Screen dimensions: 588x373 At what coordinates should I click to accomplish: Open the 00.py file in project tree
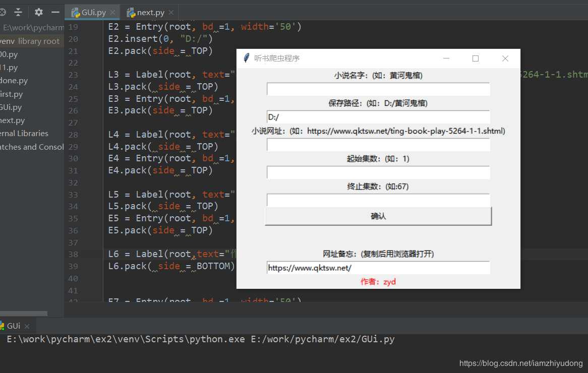[9, 54]
